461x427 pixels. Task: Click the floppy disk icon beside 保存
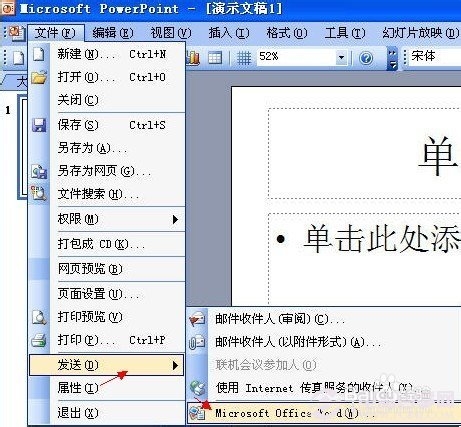(x=39, y=125)
